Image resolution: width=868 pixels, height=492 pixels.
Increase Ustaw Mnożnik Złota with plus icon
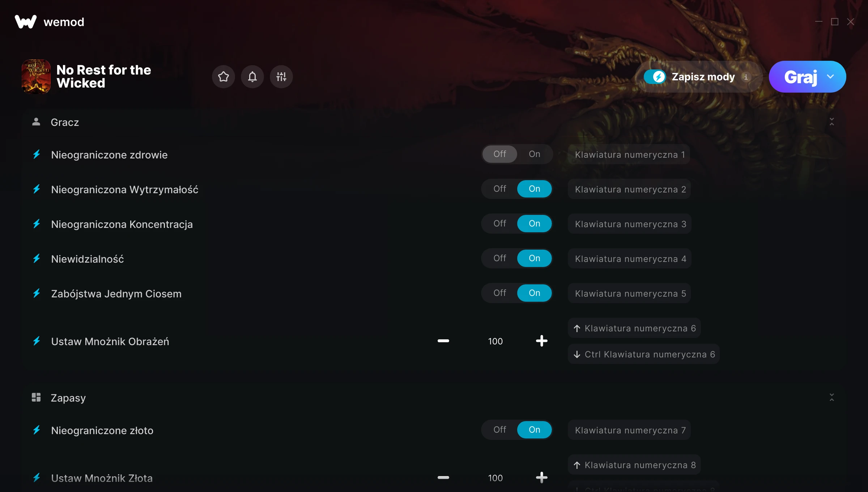(x=542, y=478)
